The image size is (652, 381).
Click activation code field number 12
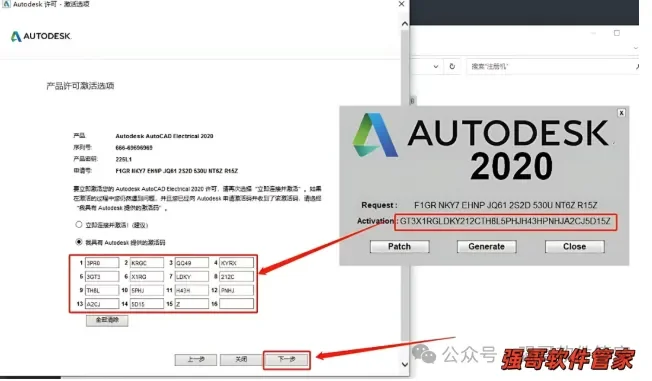[x=237, y=290]
